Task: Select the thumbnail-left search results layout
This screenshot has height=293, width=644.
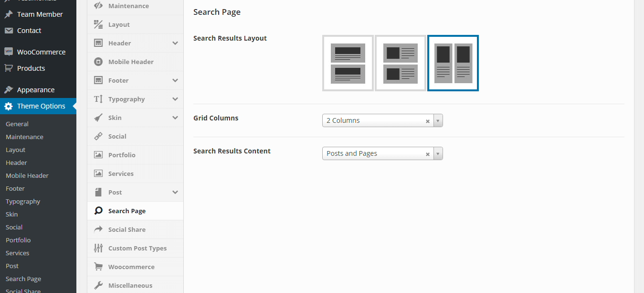Action: [400, 63]
